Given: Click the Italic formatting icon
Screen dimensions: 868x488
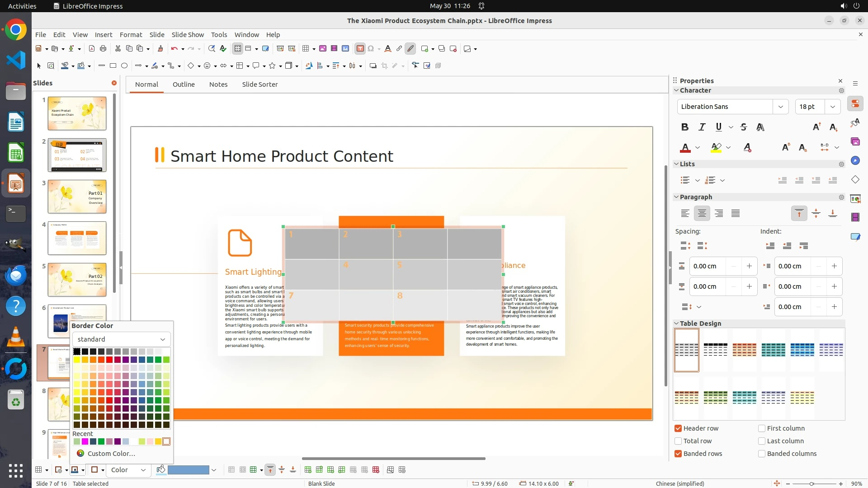Looking at the screenshot, I should pyautogui.click(x=702, y=127).
